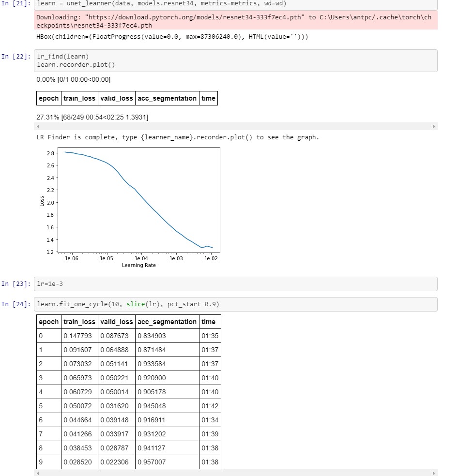
Task: Click the left scroll arrow above LR Finder message
Action: pyautogui.click(x=38, y=126)
